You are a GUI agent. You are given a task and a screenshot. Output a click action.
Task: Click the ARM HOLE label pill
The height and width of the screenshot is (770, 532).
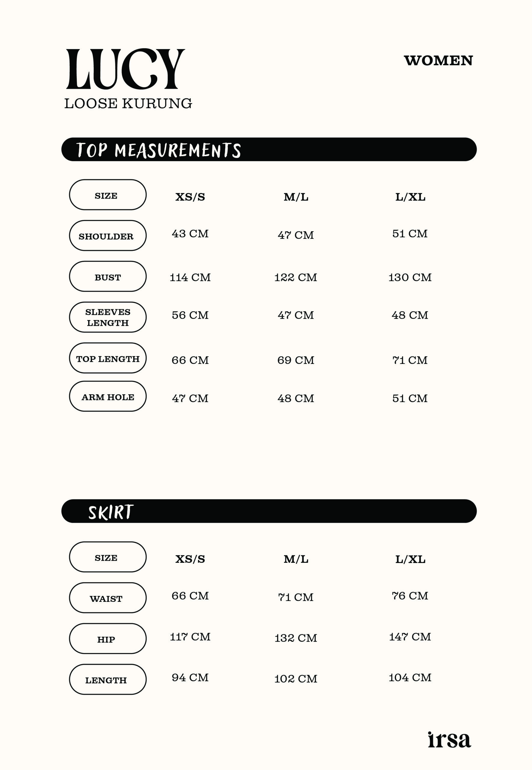coord(108,396)
